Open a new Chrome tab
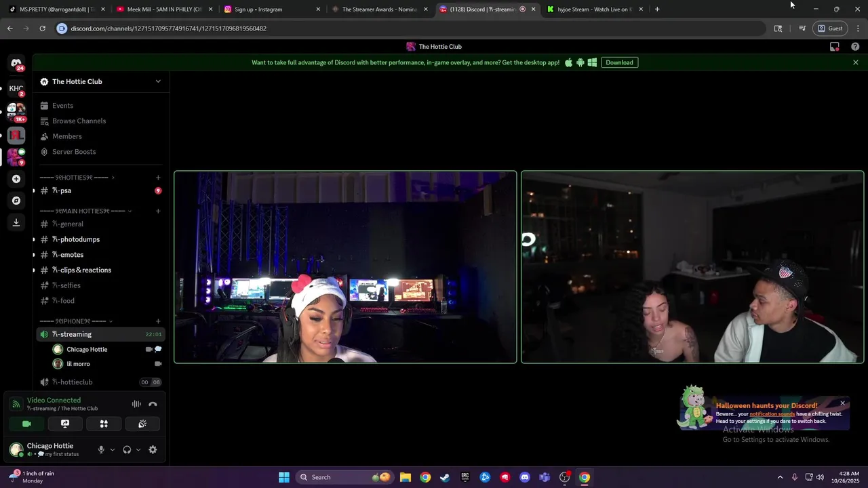 (657, 9)
